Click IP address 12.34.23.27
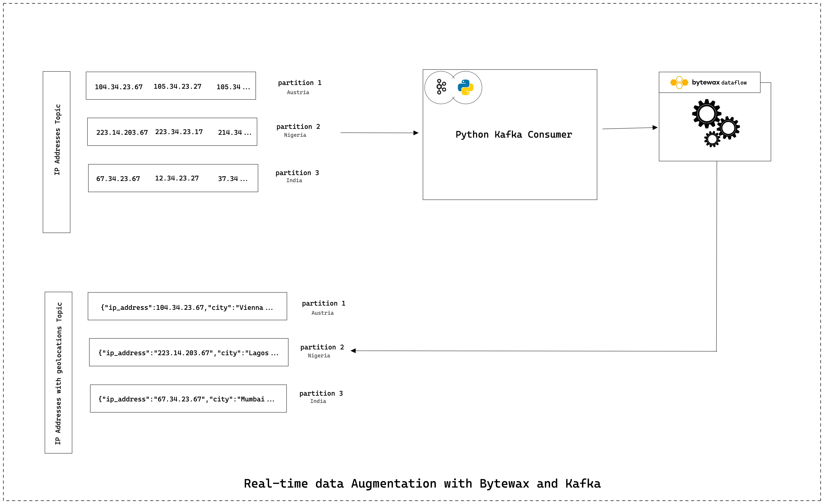Viewport: 824px width, 504px height. coord(177,178)
